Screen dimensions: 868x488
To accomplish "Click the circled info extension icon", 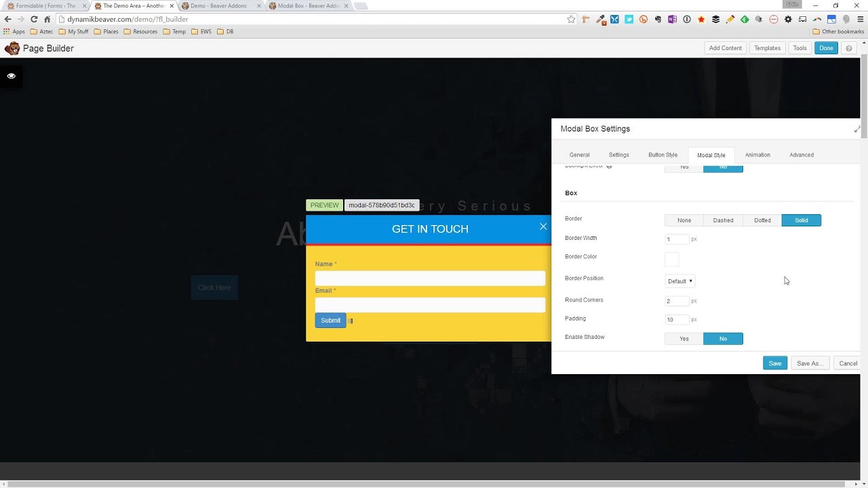I will pos(687,20).
